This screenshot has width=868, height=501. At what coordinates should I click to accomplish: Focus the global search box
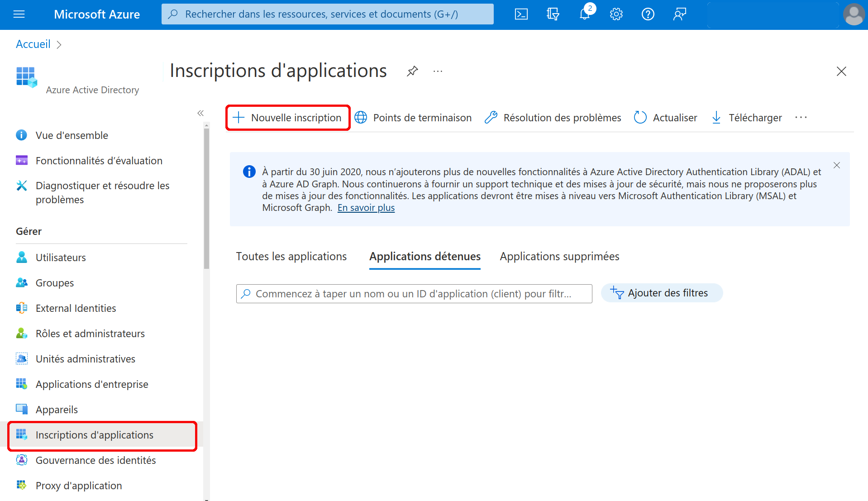tap(328, 14)
